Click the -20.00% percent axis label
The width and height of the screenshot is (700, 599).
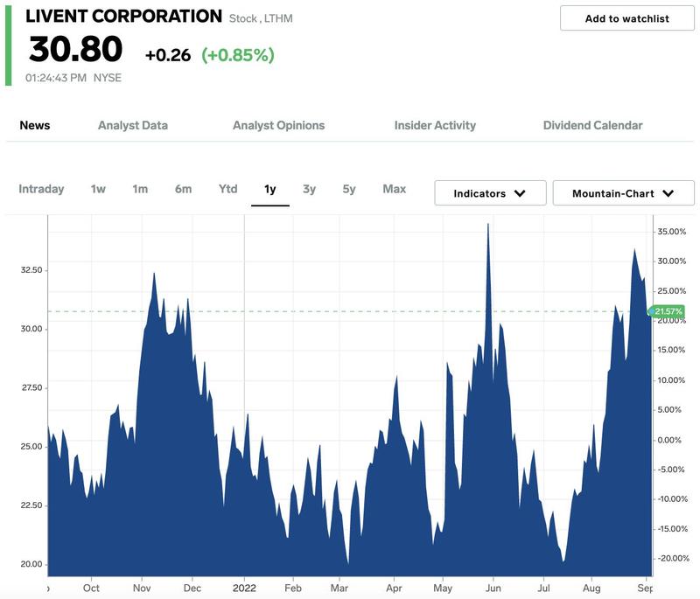click(x=673, y=559)
